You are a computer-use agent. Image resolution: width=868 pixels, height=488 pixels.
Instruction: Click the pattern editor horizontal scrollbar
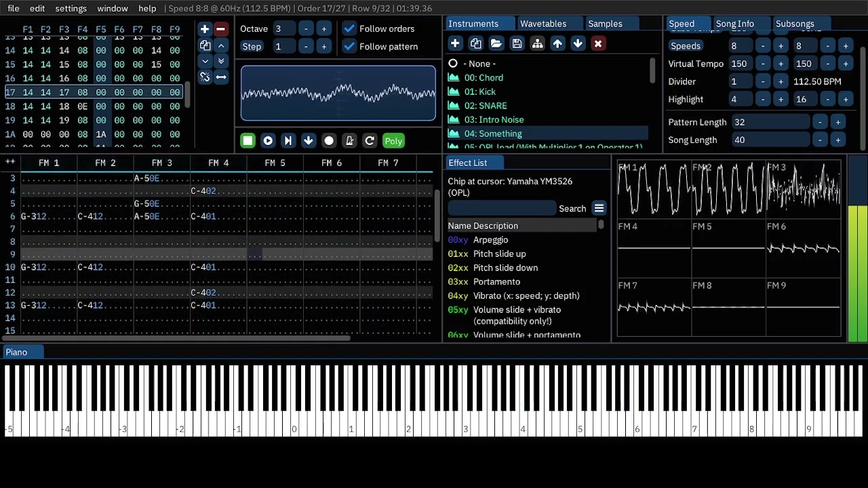(177, 338)
